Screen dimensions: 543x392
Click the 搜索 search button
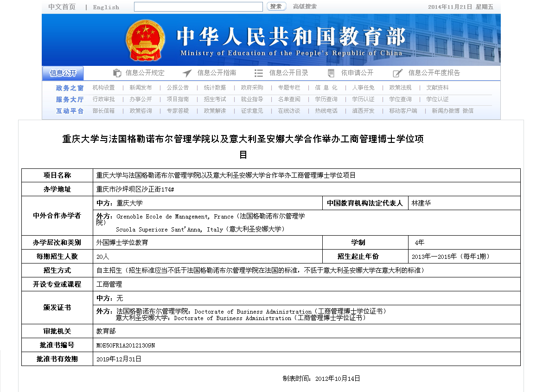click(x=276, y=6)
